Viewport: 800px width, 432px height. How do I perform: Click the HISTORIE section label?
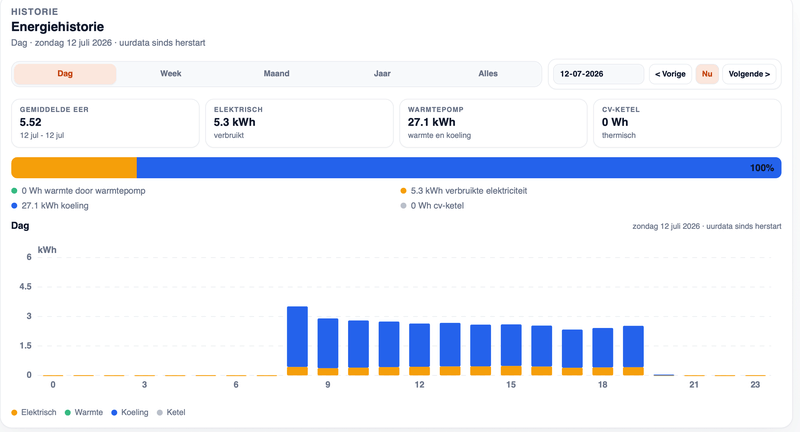tap(35, 12)
